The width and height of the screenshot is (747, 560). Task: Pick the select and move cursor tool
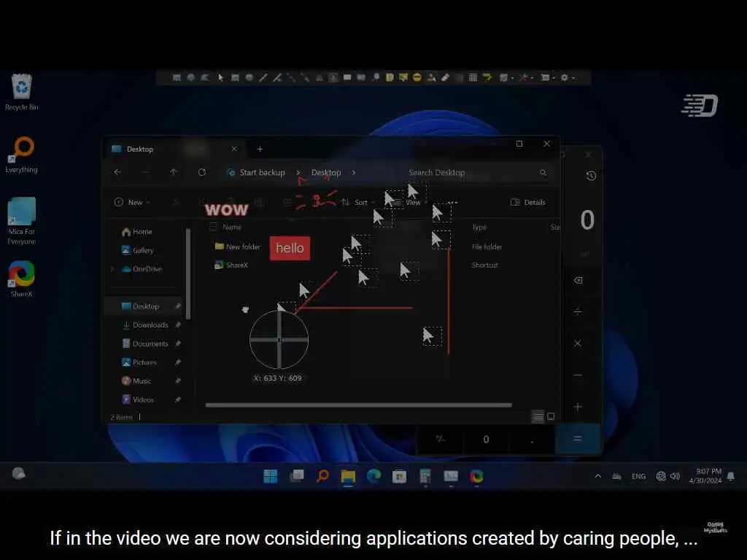click(x=220, y=77)
